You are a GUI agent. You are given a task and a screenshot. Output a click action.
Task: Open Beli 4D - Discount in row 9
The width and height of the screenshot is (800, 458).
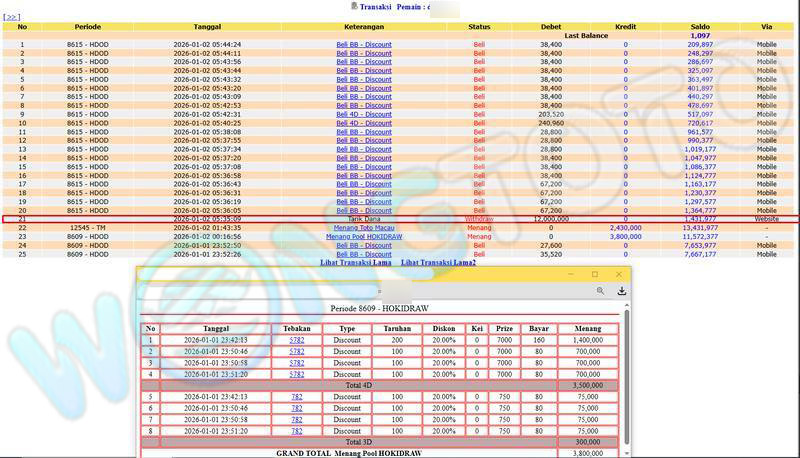tap(363, 114)
